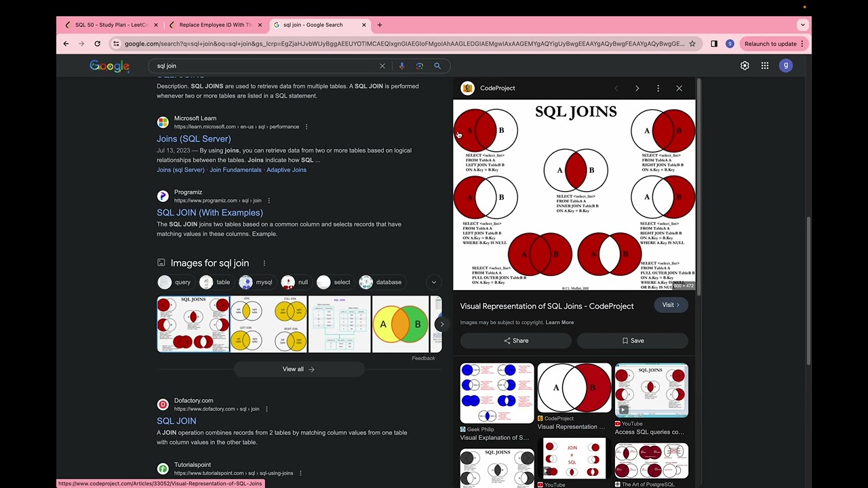
Task: Open Tutorialspoint result options menu
Action: click(300, 473)
